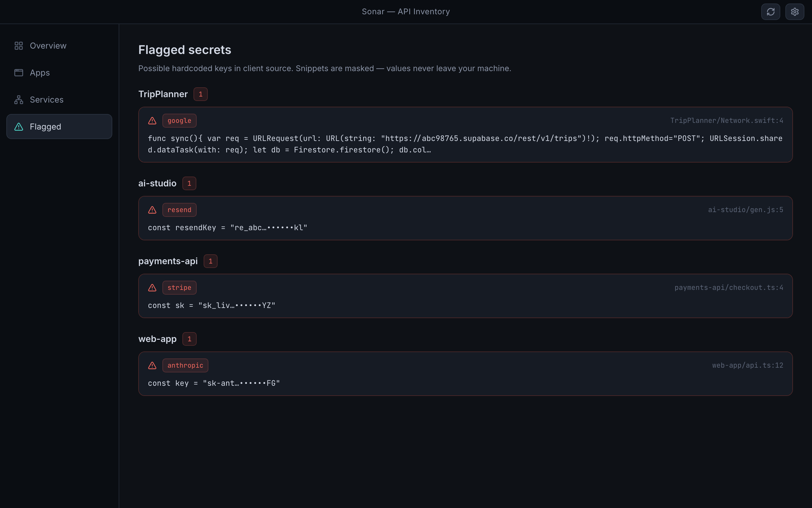Click warning icon beside resend tag
Screen dimensions: 812x508
pyautogui.click(x=152, y=210)
